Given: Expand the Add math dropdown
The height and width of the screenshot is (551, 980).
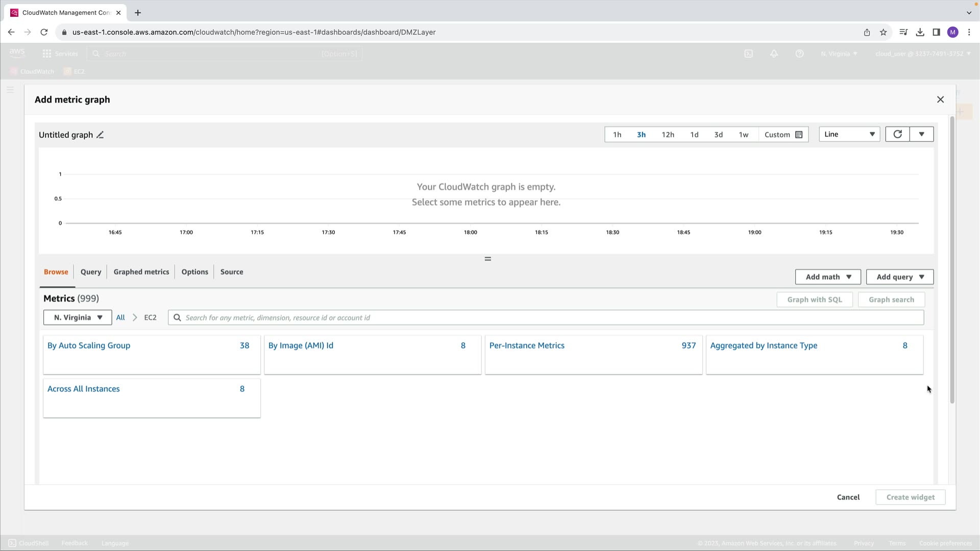Looking at the screenshot, I should click(827, 277).
